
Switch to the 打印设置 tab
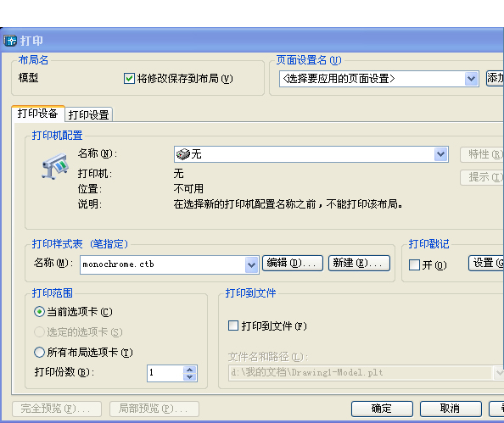point(89,114)
